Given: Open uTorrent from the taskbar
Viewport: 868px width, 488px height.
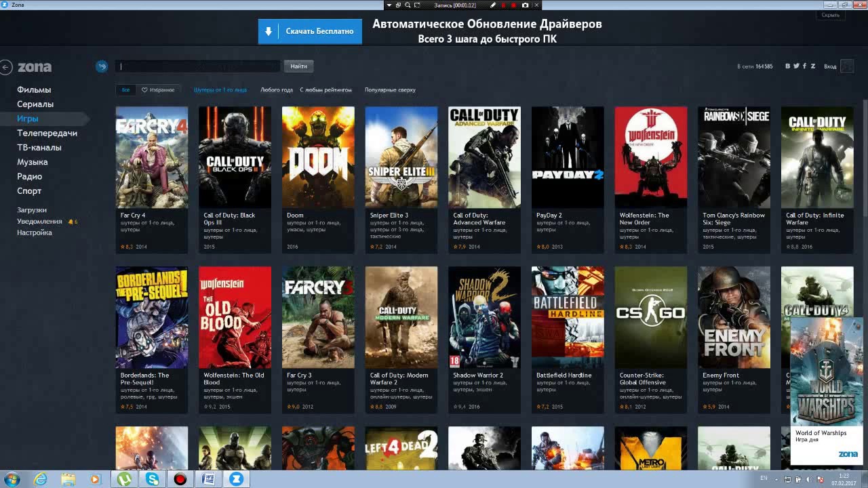Looking at the screenshot, I should pyautogui.click(x=124, y=479).
